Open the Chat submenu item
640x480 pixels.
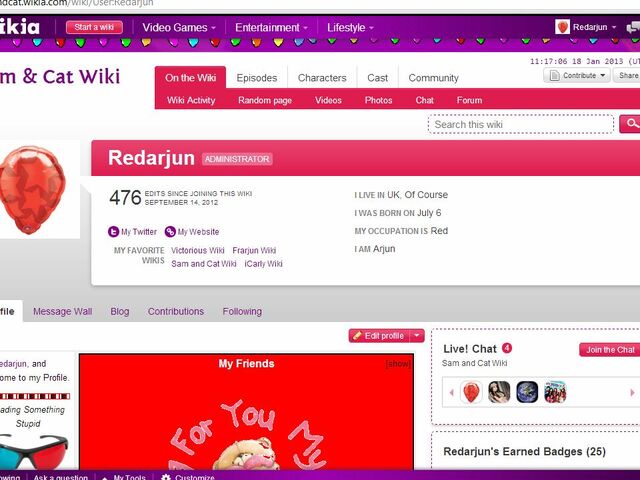tap(424, 100)
